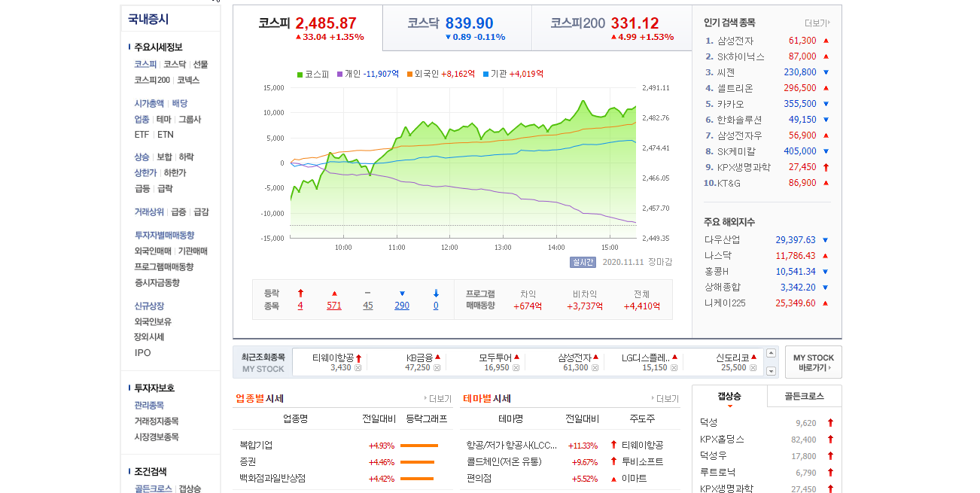
Task: Remove 모두투어 from recently viewed stocks
Action: [x=516, y=368]
